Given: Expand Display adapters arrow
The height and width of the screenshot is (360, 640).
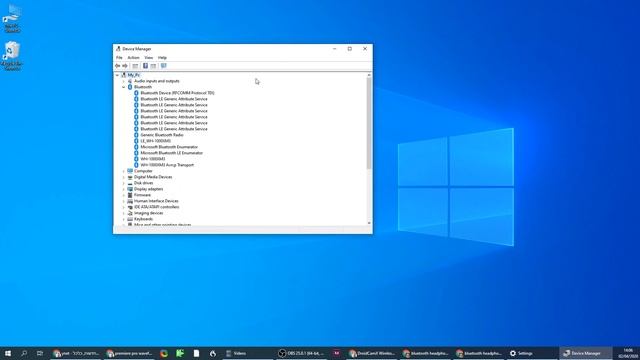Looking at the screenshot, I should 124,189.
